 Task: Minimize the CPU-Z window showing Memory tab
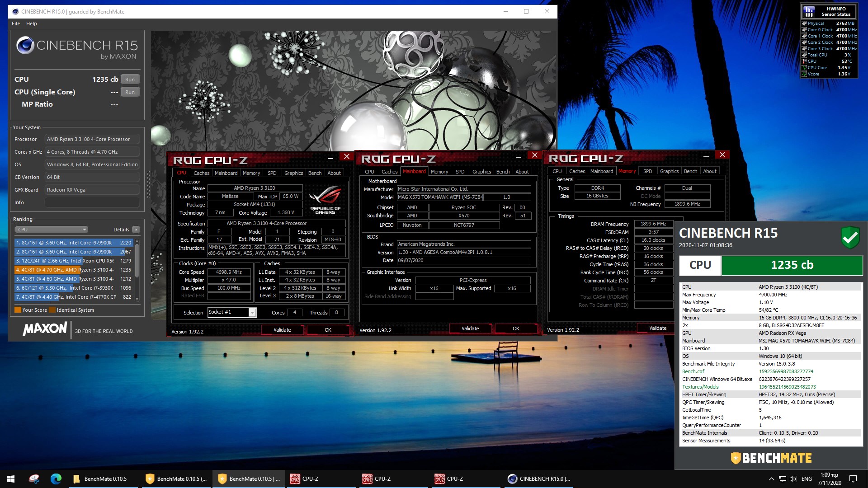706,156
